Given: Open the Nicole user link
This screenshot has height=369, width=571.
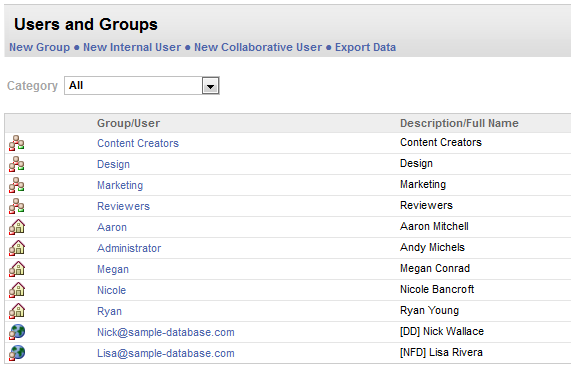Looking at the screenshot, I should [111, 290].
